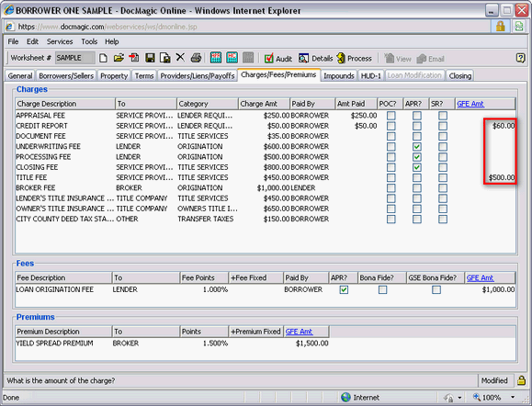Open the Services menu

[60, 41]
